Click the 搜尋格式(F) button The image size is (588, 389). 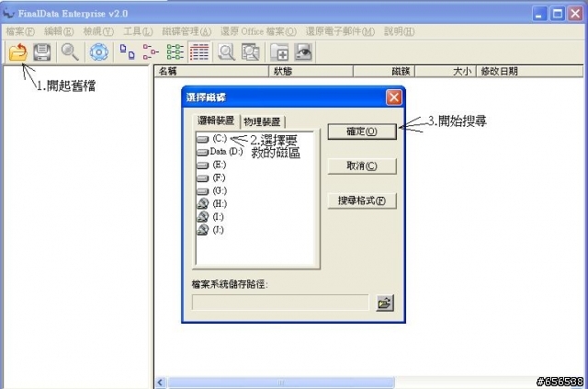point(362,200)
